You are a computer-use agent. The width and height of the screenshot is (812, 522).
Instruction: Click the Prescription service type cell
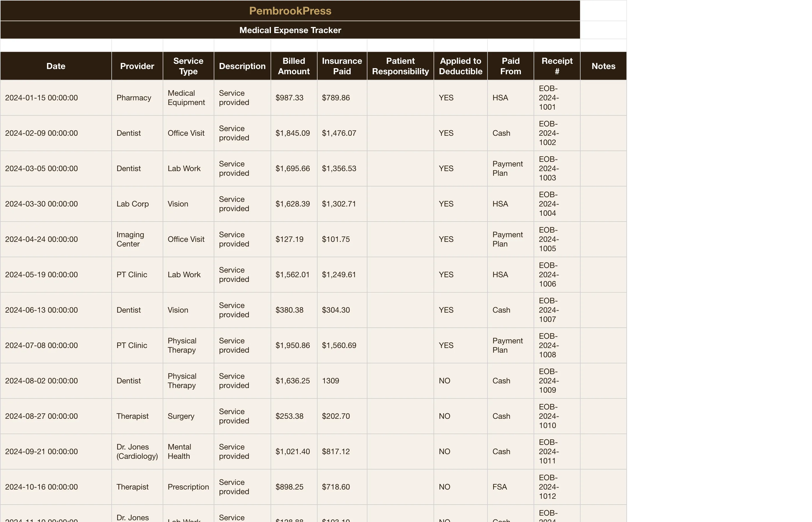[188, 487]
